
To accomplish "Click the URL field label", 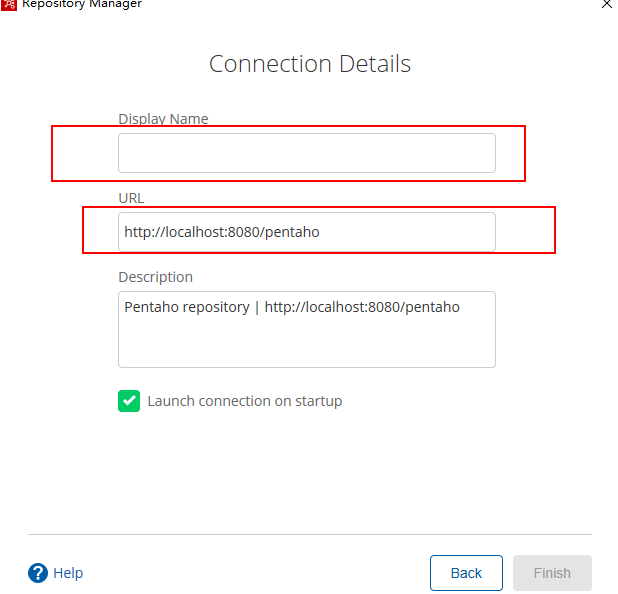I will coord(131,198).
